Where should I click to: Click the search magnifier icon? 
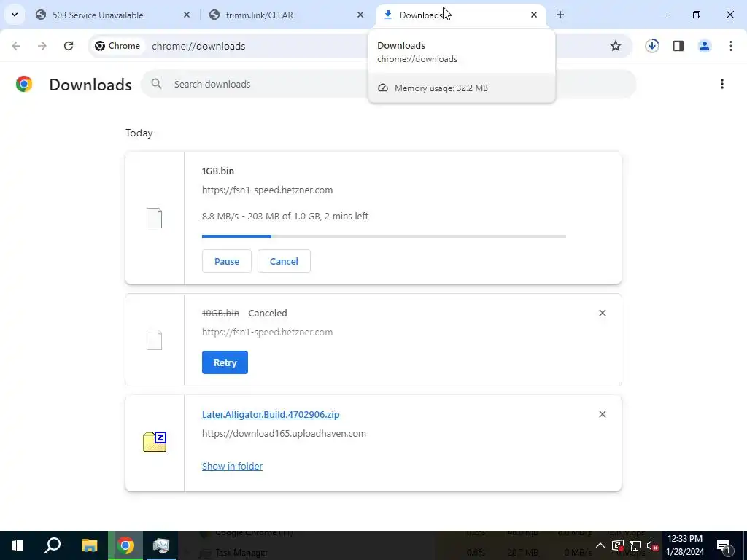(x=156, y=84)
